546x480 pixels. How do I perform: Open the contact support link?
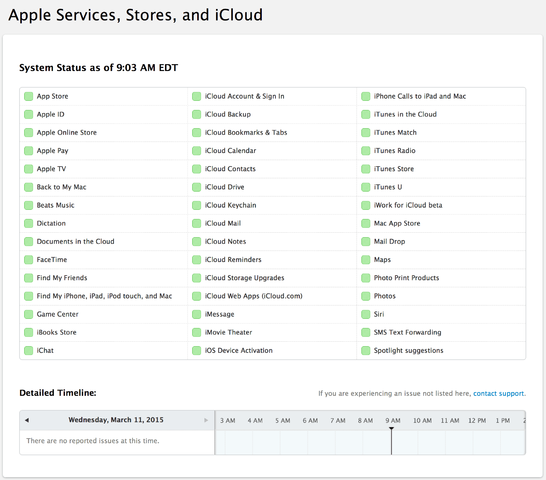tap(499, 394)
